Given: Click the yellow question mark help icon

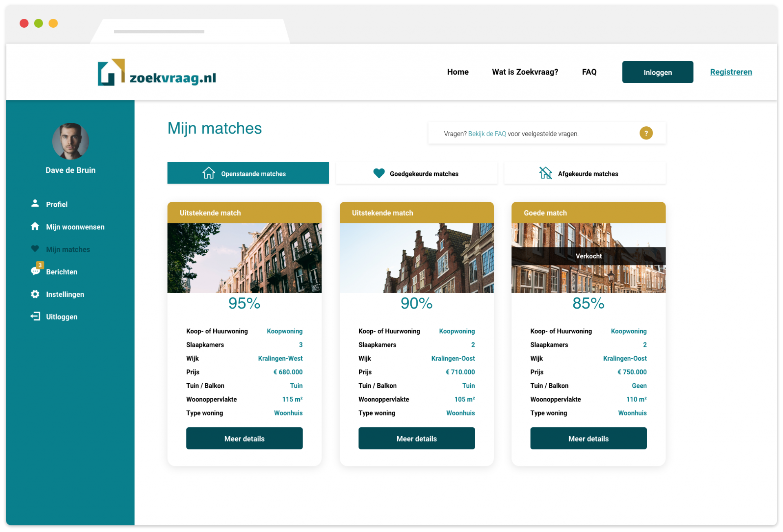Looking at the screenshot, I should 646,133.
